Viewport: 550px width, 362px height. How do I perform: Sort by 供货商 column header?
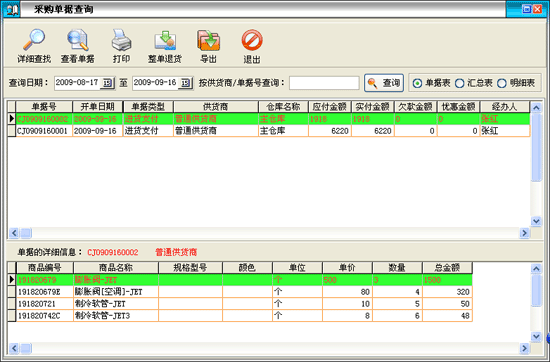(216, 107)
